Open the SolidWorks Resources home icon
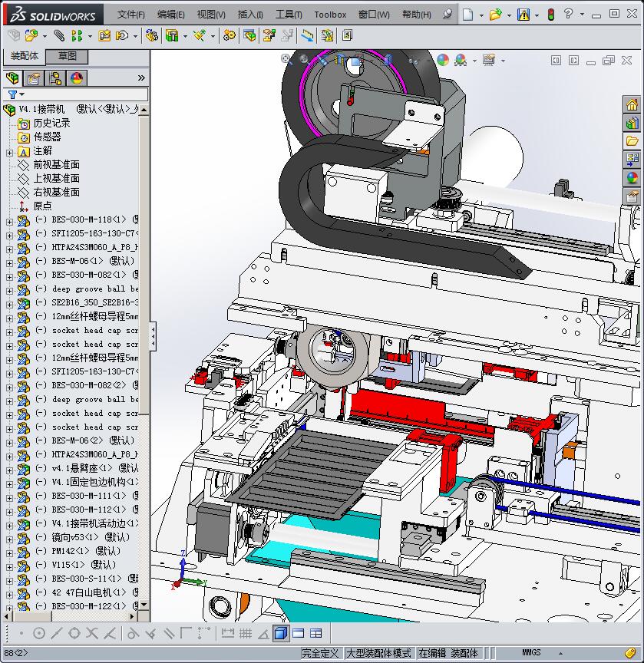 point(632,104)
